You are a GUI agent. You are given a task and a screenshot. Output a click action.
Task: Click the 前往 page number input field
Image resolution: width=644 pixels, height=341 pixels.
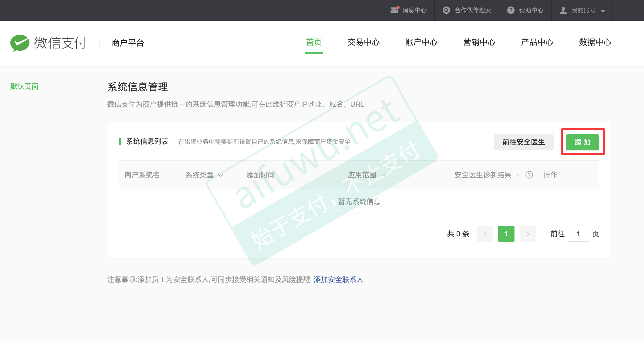tap(578, 234)
